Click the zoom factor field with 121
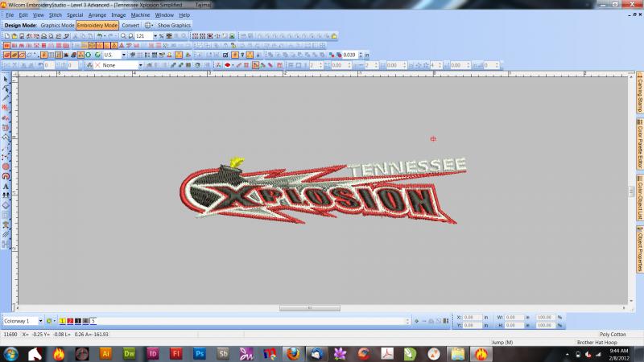Image resolution: width=644 pixels, height=362 pixels. (x=144, y=36)
